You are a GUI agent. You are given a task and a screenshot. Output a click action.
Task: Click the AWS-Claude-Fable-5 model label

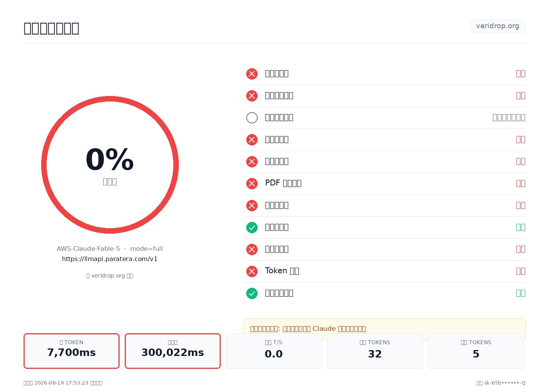coord(88,249)
